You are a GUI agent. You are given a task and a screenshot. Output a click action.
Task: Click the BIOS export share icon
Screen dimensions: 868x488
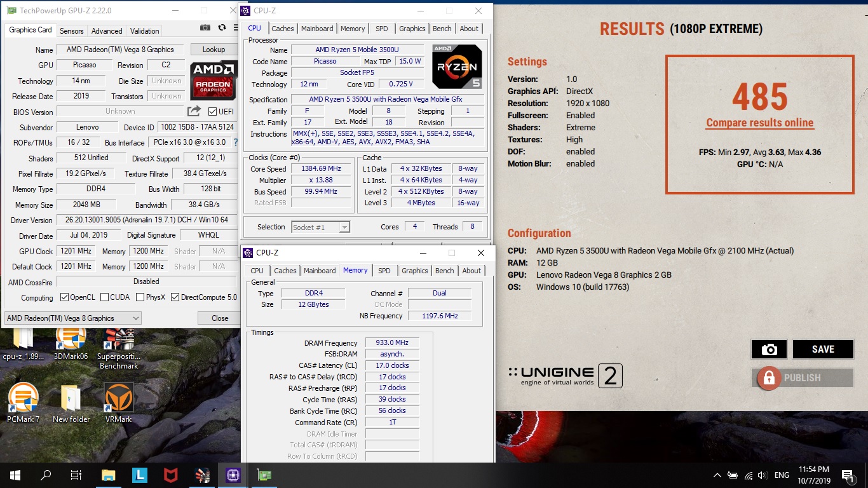pyautogui.click(x=194, y=111)
